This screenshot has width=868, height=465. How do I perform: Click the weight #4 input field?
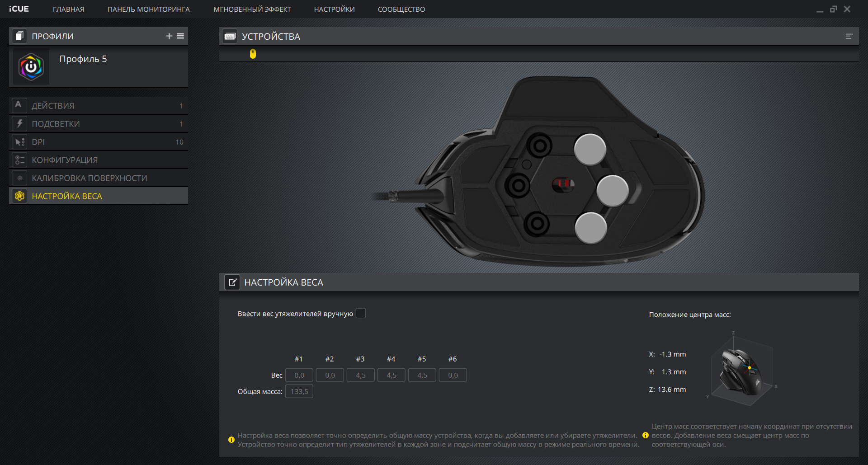[391, 375]
